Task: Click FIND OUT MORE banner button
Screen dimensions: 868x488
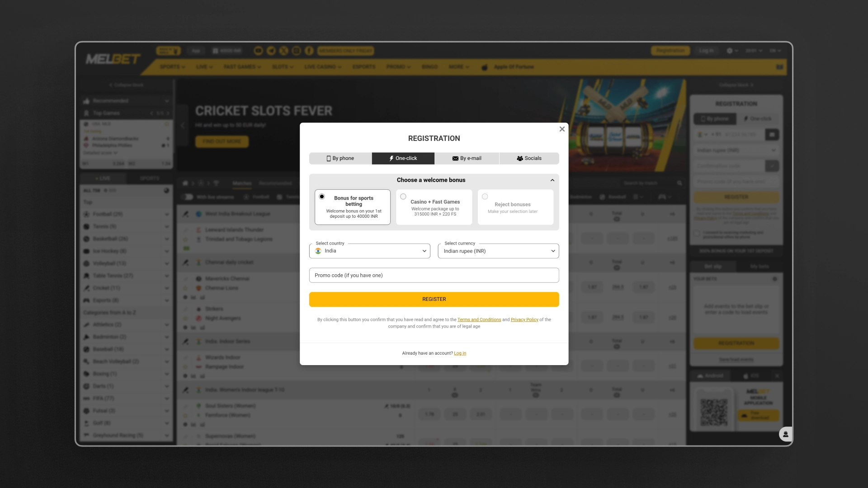Action: [222, 141]
